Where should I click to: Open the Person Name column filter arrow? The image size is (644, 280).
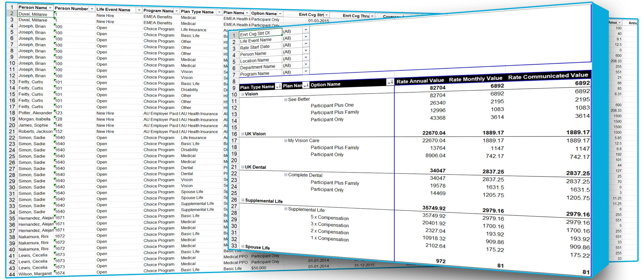point(50,8)
